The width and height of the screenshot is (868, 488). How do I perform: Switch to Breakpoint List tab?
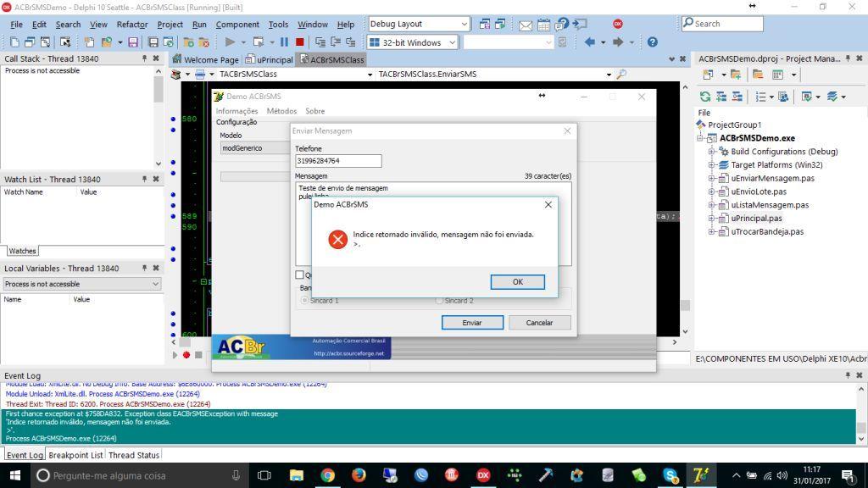(75, 455)
